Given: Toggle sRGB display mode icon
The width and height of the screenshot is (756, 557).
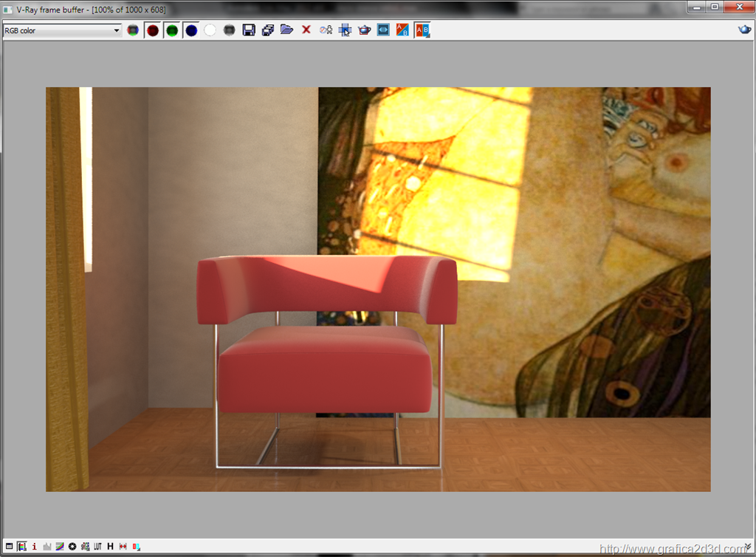Looking at the screenshot, I should click(86, 547).
